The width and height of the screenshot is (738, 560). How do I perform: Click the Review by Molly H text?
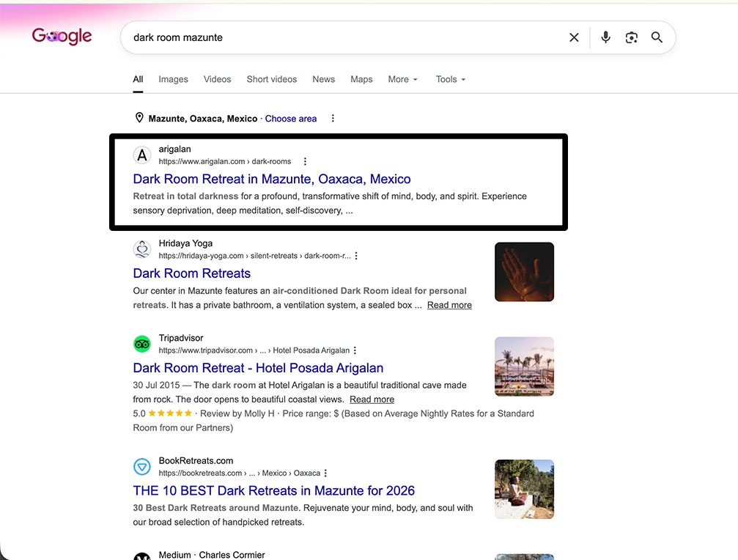(237, 413)
